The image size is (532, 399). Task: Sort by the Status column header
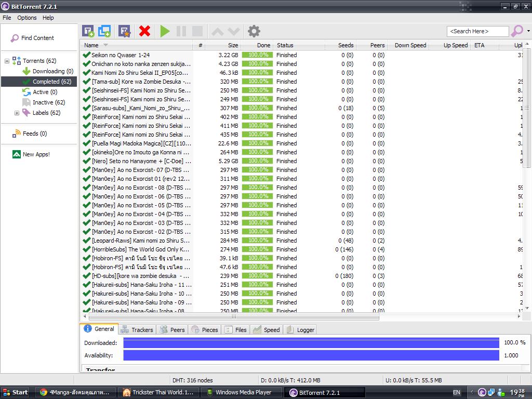click(299, 45)
